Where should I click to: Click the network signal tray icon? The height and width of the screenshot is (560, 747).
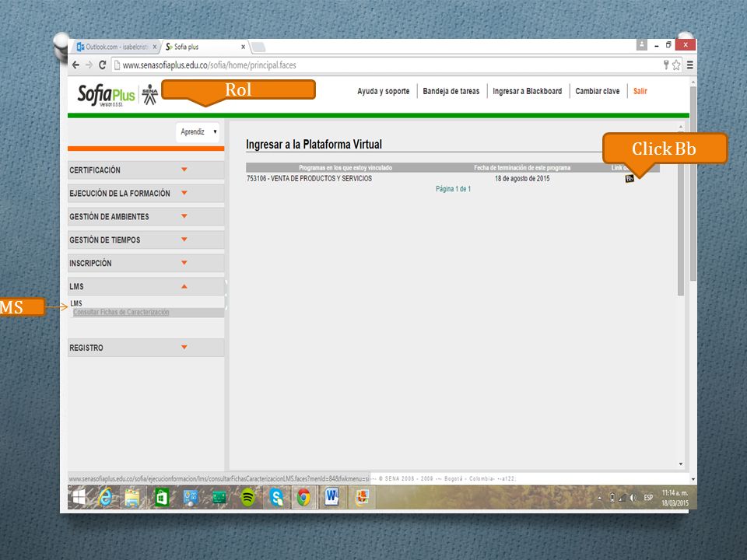[622, 498]
